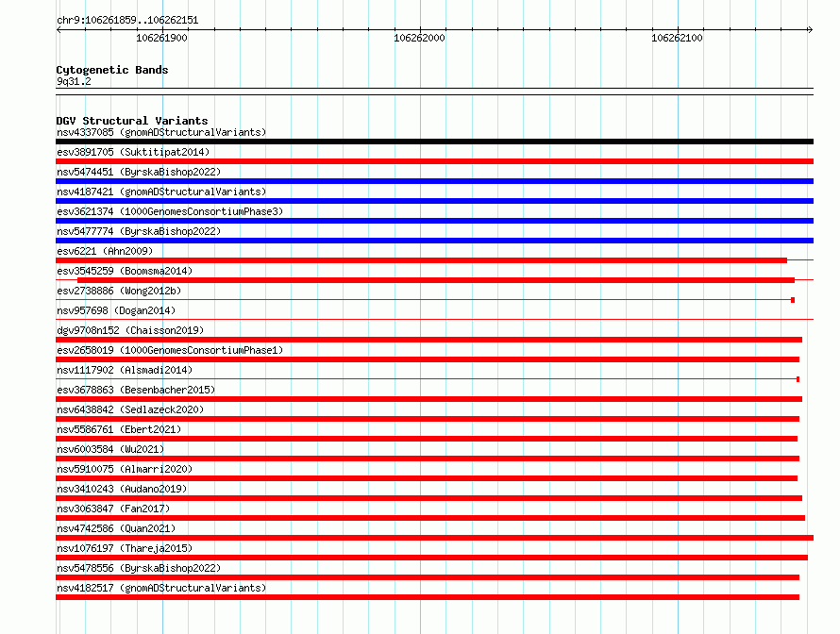Click the esv2658019 1000GenomesConsortiumPhase1 label
Screen dimensions: 840x634
[x=170, y=350]
